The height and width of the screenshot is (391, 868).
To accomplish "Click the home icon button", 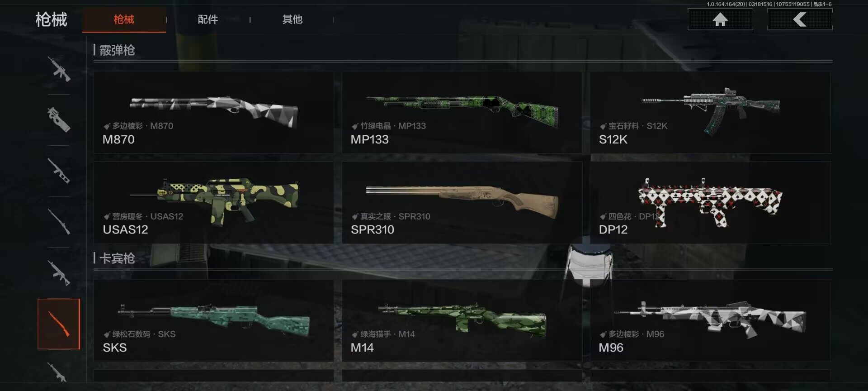I will (x=720, y=19).
